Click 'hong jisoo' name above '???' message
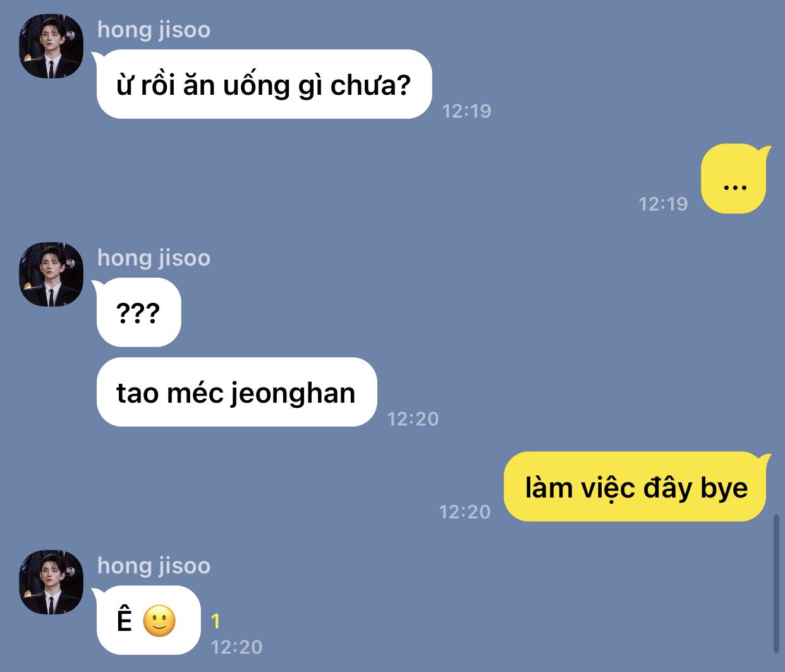The width and height of the screenshot is (785, 672). tap(154, 258)
